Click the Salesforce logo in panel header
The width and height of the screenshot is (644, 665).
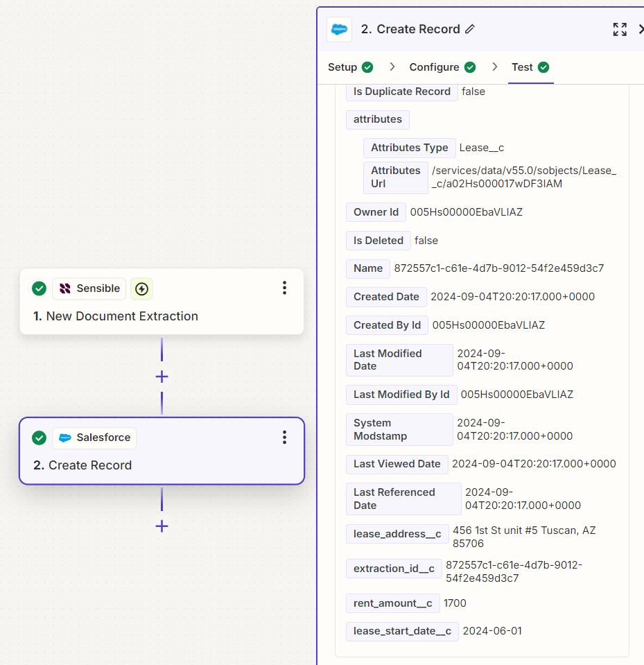(339, 29)
